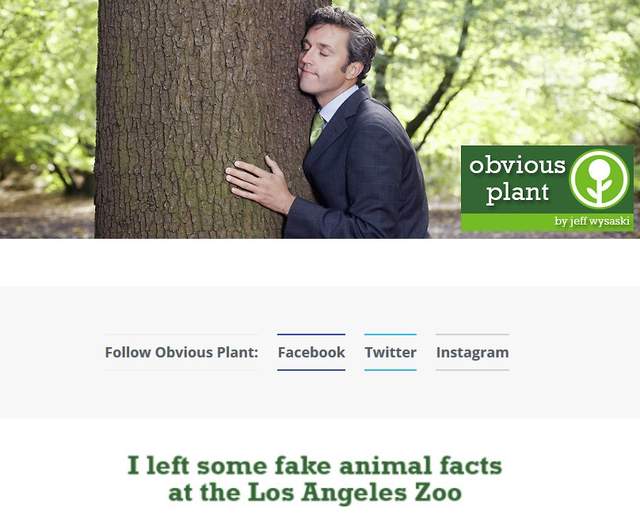Open the Twitter follow link
Image resolution: width=640 pixels, height=514 pixels.
click(390, 352)
